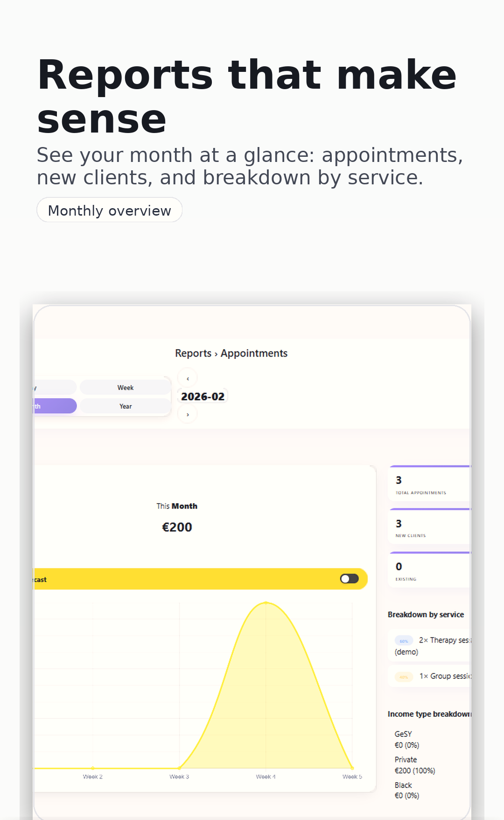This screenshot has height=820, width=504.
Task: Click Appointments in the breadcrumb
Action: tap(254, 353)
